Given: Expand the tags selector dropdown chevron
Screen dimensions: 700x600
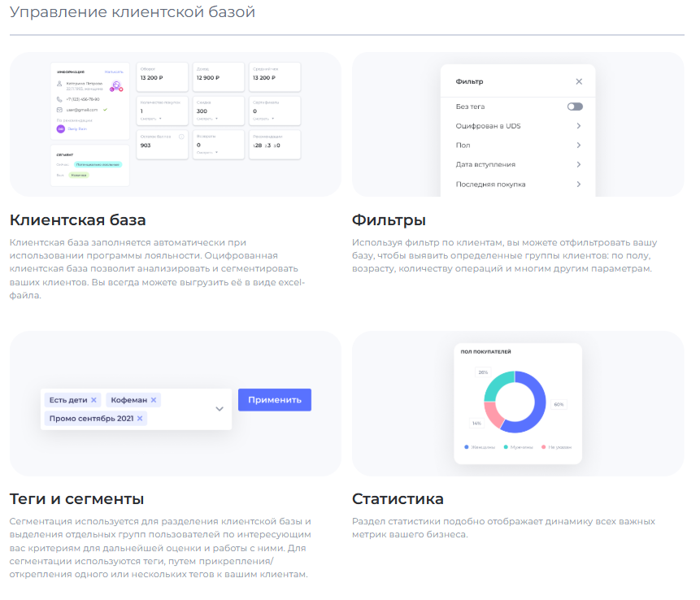Looking at the screenshot, I should (219, 409).
